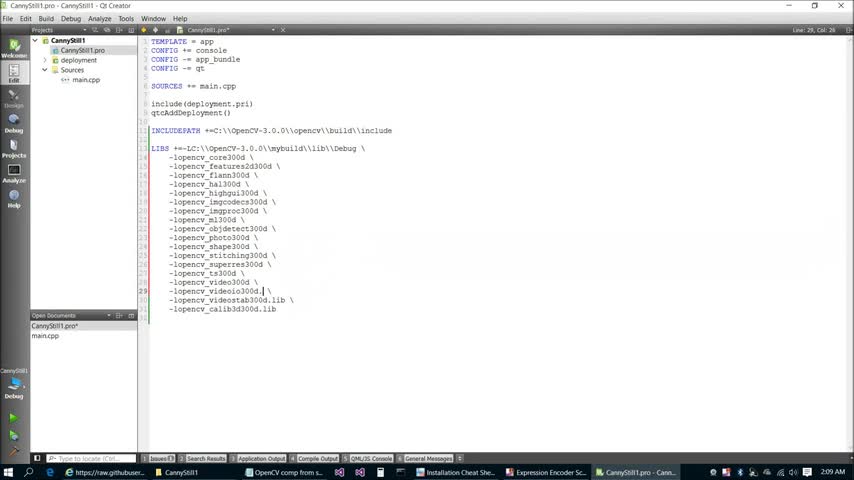This screenshot has width=854, height=480.
Task: Collapse the CannyStill1 project node
Action: pos(35,40)
